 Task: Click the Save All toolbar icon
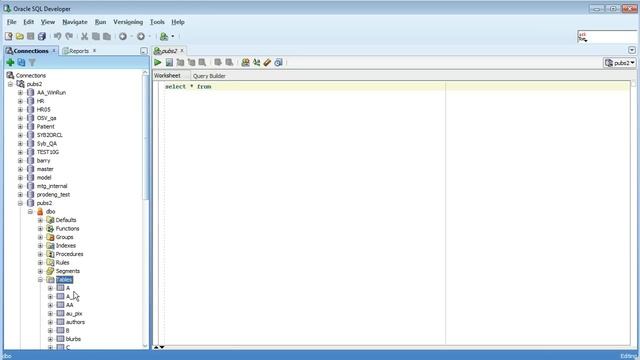(x=42, y=36)
